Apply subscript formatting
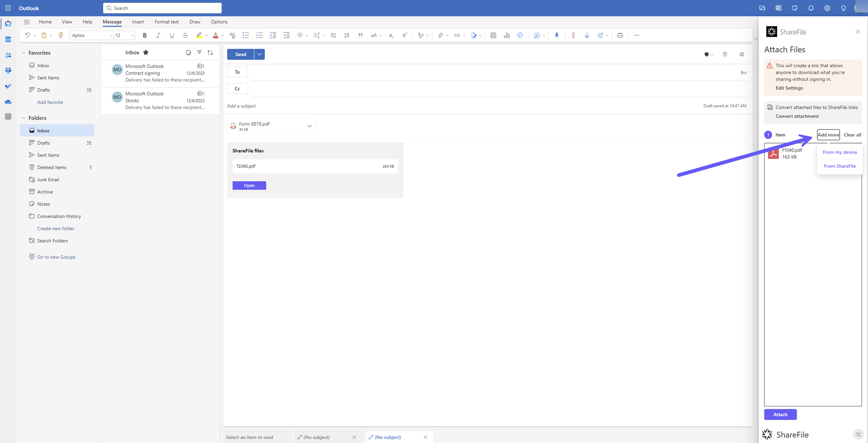Image resolution: width=868 pixels, height=443 pixels. [391, 35]
